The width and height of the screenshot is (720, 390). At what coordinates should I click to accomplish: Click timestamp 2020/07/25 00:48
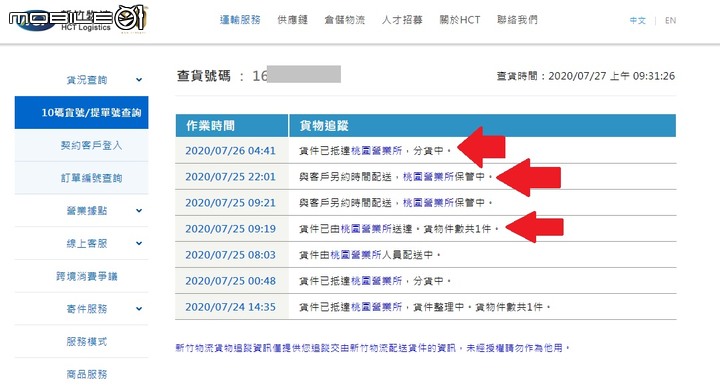point(231,281)
